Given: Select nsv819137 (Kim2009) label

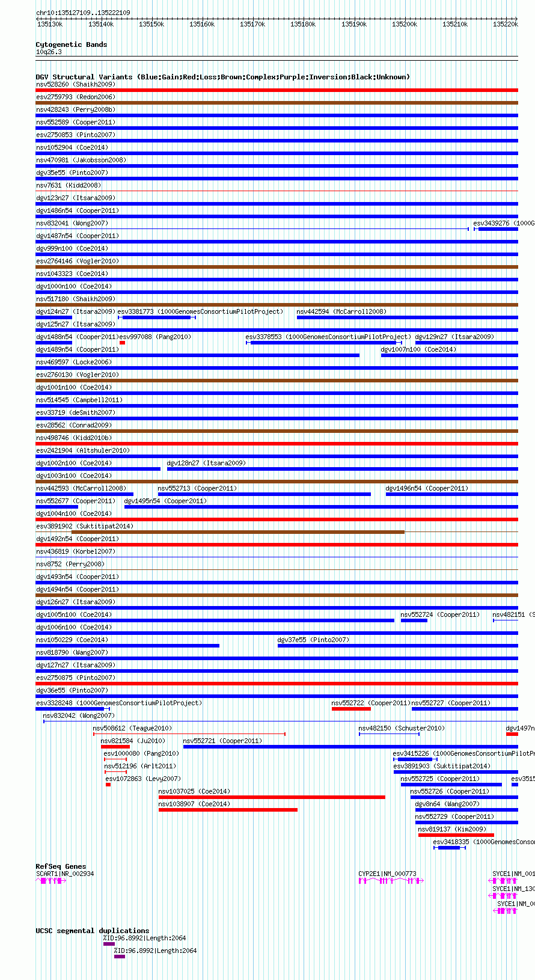Looking at the screenshot, I should click(452, 829).
